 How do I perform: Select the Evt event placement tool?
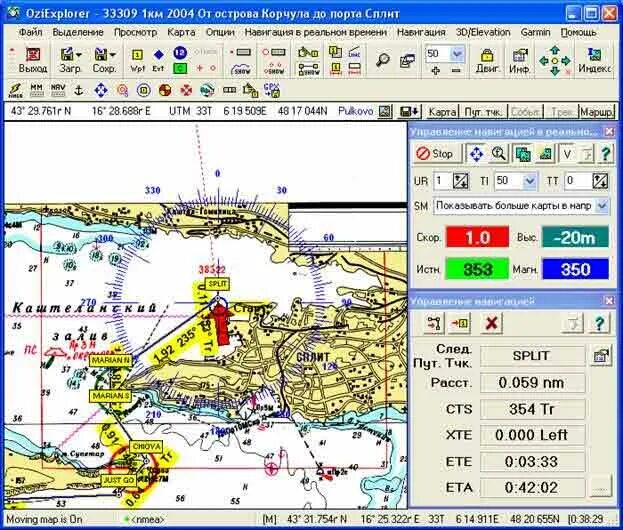click(159, 60)
